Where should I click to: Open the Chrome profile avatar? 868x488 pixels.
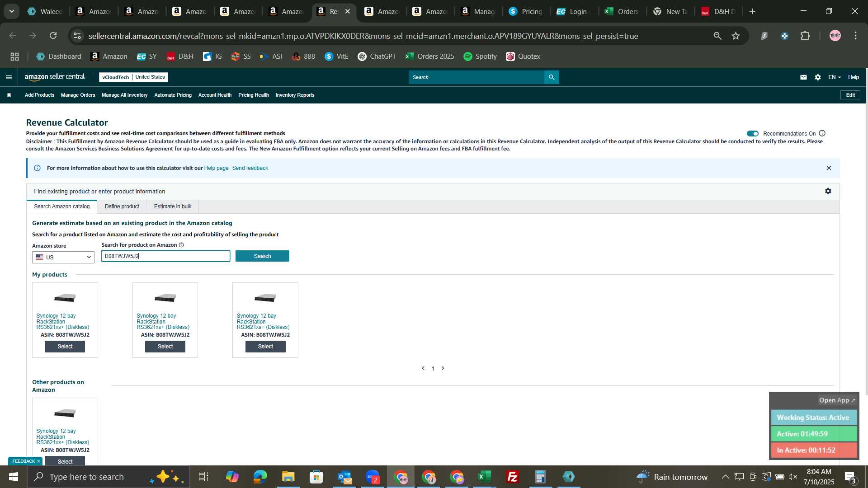coord(835,36)
